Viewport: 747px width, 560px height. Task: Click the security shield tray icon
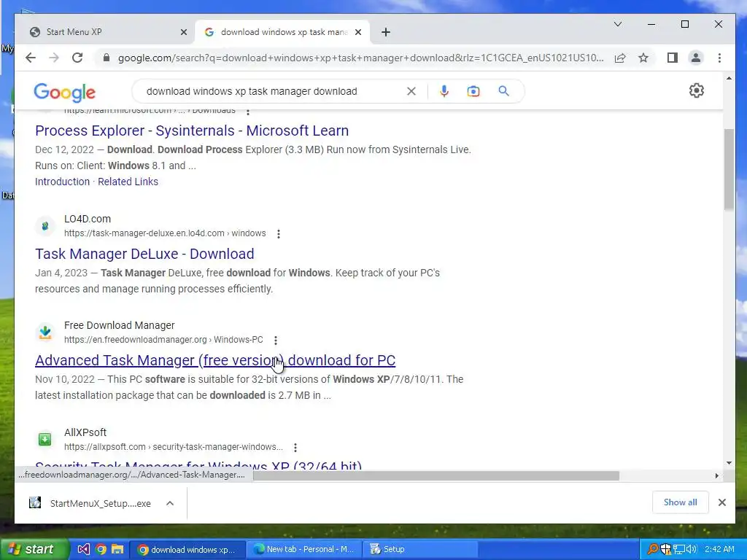665,549
